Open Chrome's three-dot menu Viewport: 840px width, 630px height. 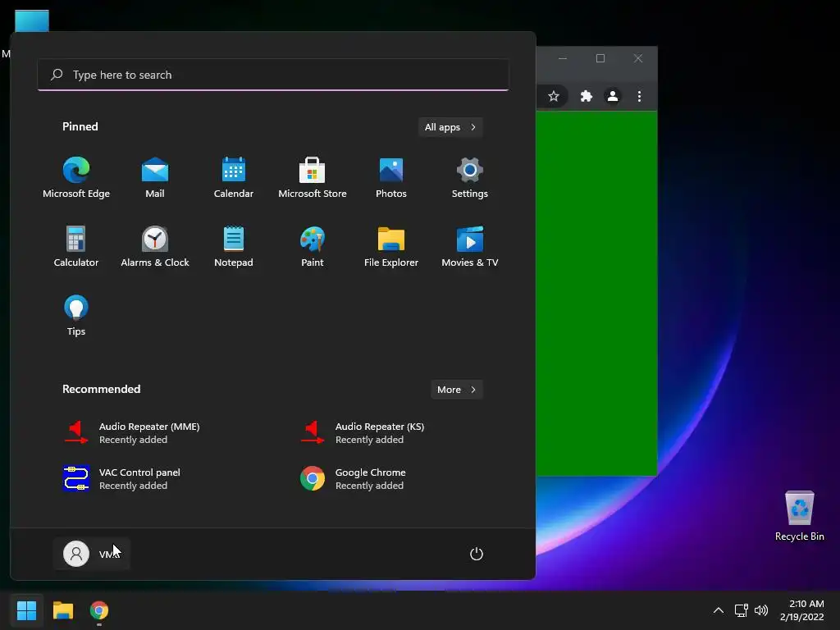click(x=639, y=97)
